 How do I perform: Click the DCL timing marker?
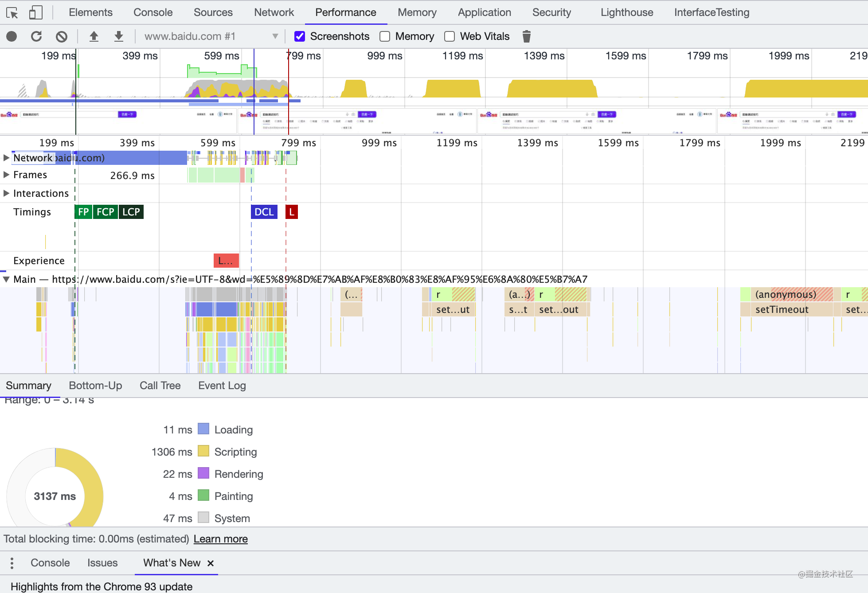tap(264, 212)
